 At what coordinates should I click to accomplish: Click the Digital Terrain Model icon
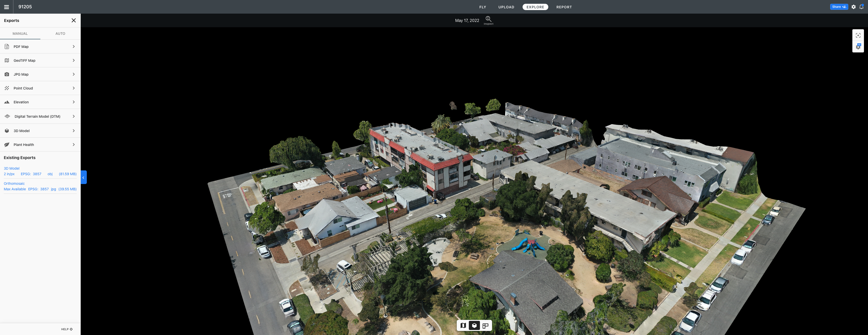pyautogui.click(x=7, y=116)
